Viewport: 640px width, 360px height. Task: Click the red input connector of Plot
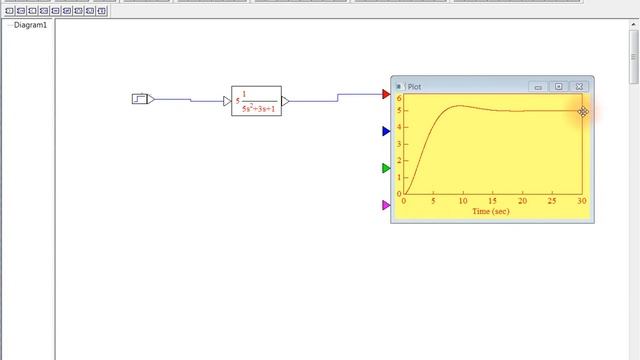(x=386, y=94)
